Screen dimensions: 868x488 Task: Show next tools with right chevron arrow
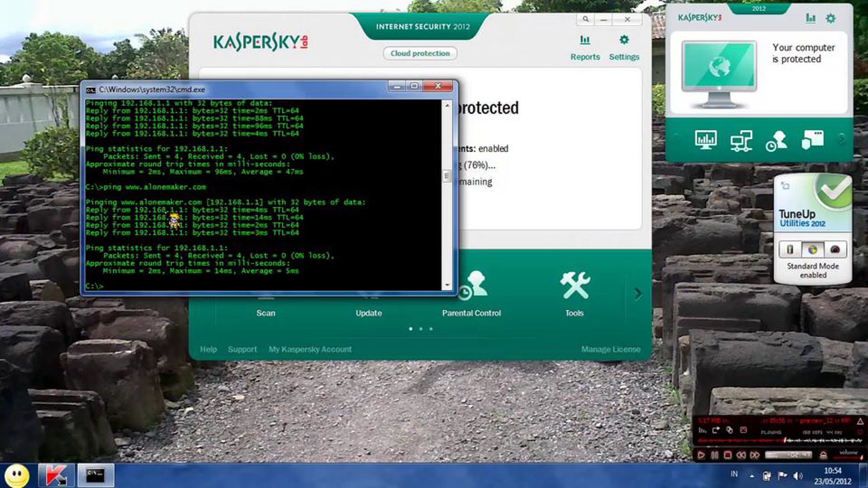pos(638,294)
